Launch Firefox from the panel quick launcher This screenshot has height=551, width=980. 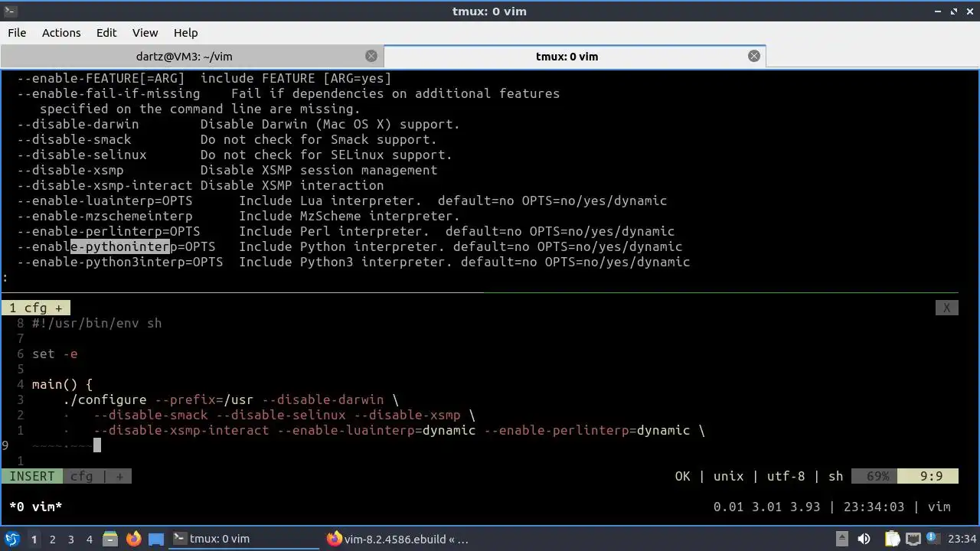(133, 539)
